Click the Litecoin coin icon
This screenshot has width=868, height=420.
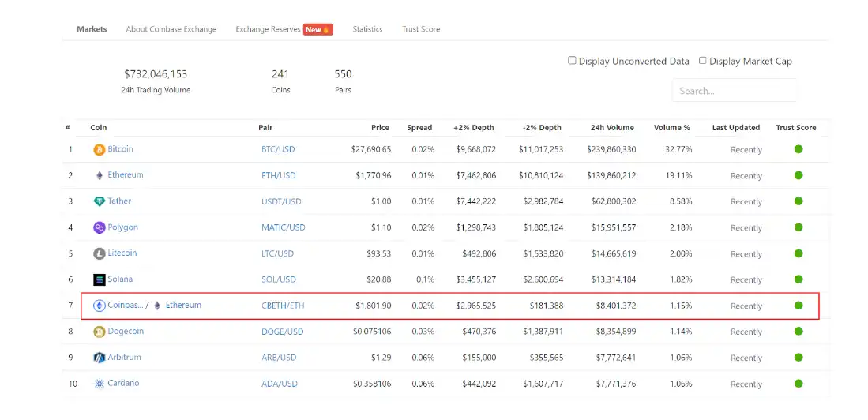(99, 253)
